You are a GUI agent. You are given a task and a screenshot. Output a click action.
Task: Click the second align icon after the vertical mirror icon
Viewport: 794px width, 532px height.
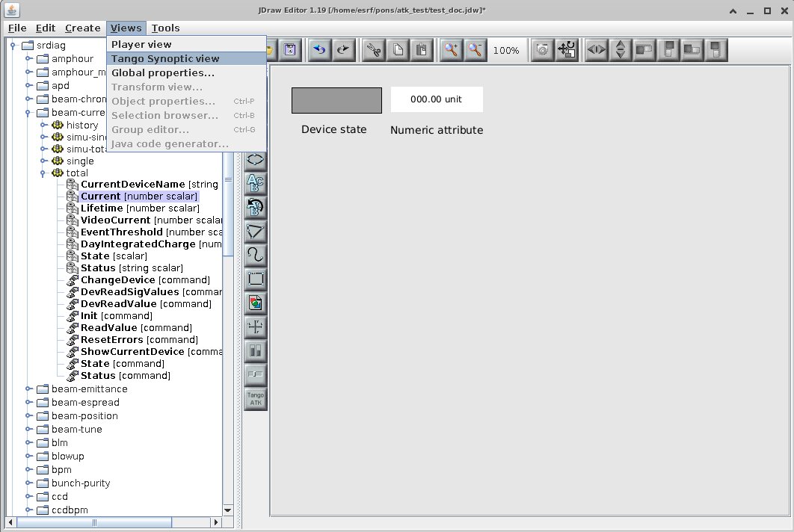668,49
